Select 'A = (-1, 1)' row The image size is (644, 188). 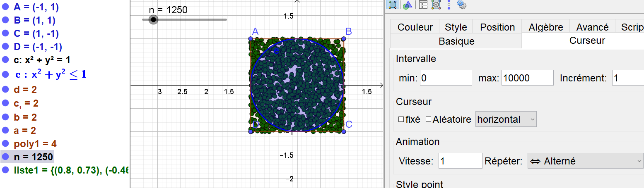36,7
